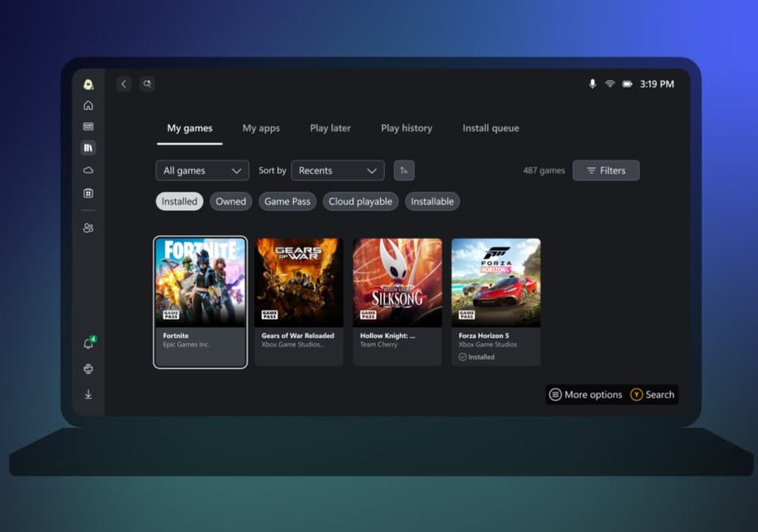Select the Gears of War cover art
This screenshot has height=532, width=758.
pos(299,282)
